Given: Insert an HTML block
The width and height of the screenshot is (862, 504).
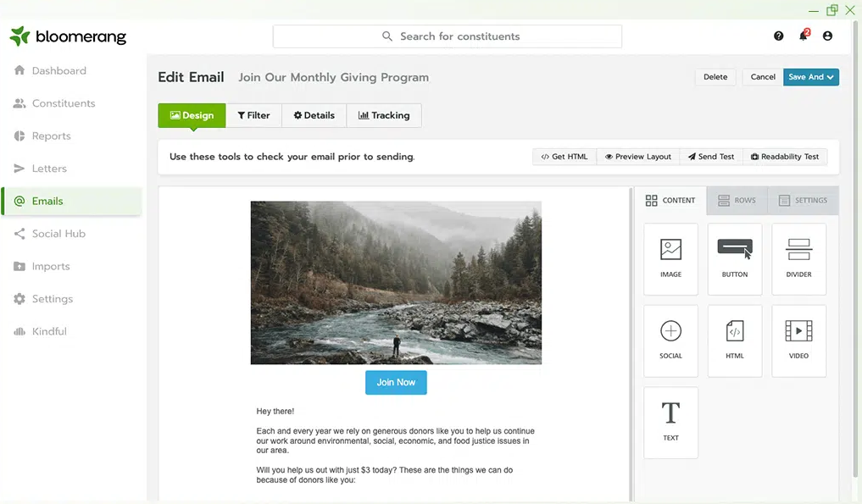Looking at the screenshot, I should click(x=734, y=340).
